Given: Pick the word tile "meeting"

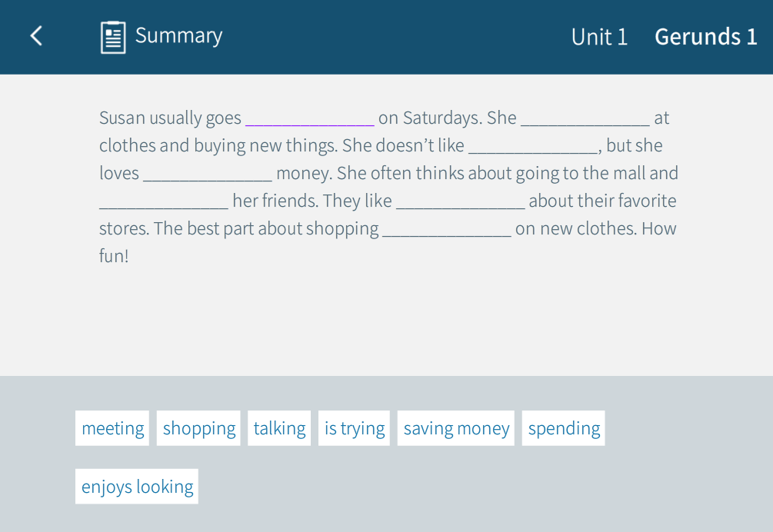Looking at the screenshot, I should (112, 428).
